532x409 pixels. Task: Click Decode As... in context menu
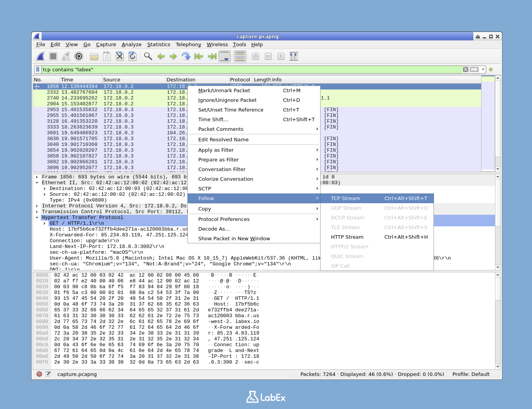[214, 229]
